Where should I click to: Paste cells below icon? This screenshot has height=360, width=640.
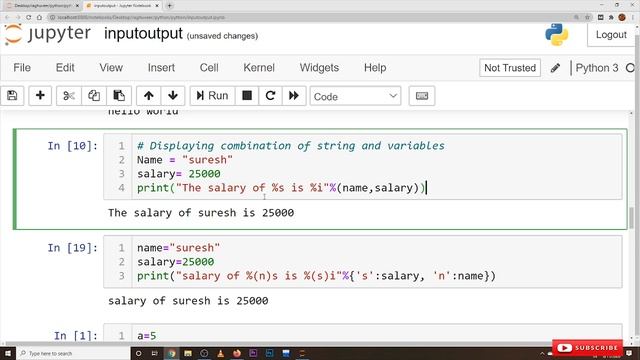pyautogui.click(x=119, y=96)
